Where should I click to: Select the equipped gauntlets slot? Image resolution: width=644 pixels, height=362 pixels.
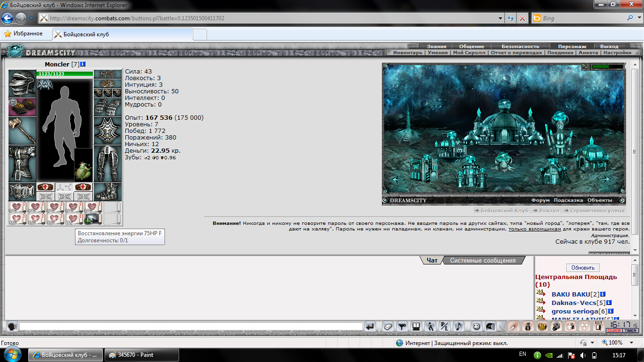point(107,107)
